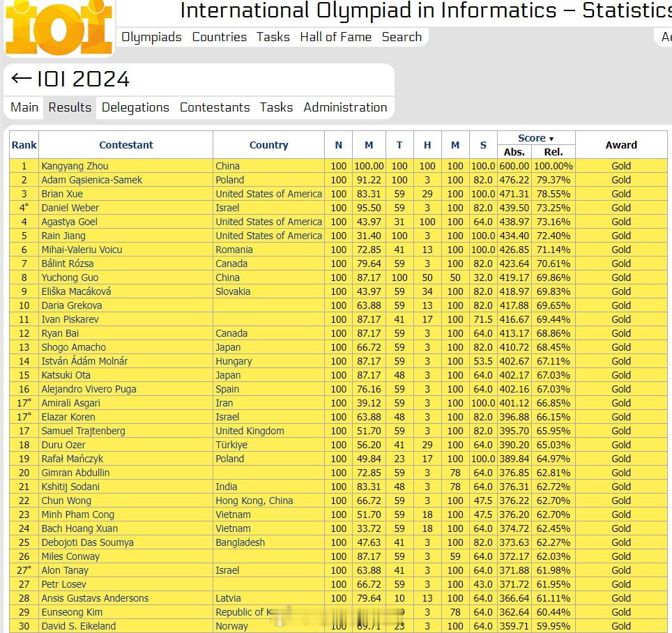The image size is (672, 633).
Task: Open the Olympiads menu
Action: coord(151,37)
